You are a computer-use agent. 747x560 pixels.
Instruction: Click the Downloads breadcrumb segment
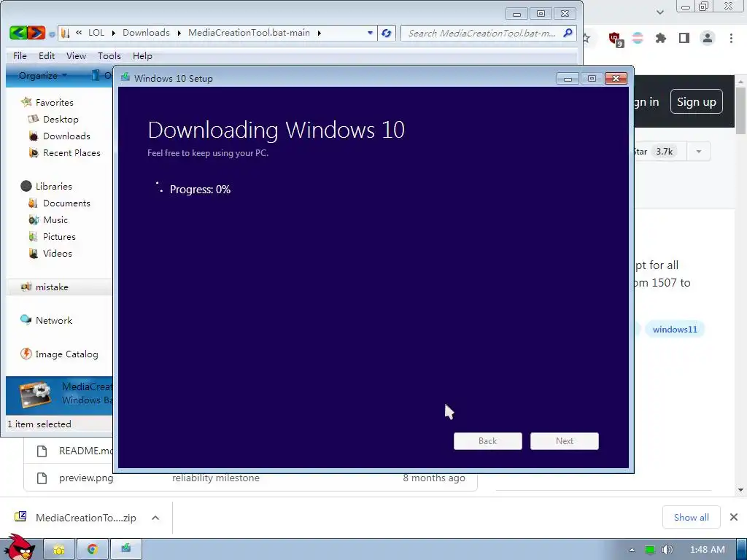(x=146, y=33)
